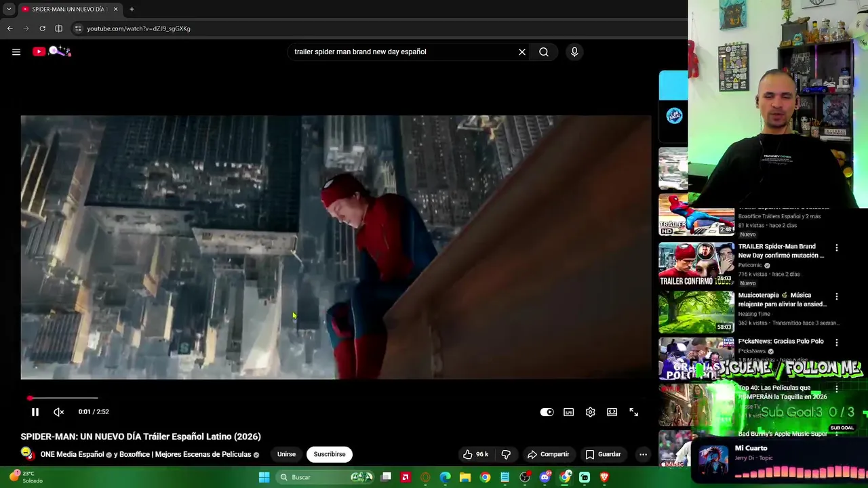
Task: Open 'F*ckaNews: Gracias Polo Polo' video title
Action: point(781,341)
